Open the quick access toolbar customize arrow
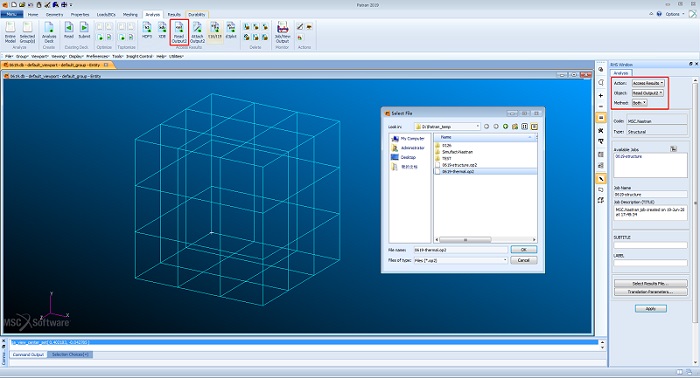Screen dimensions: 700x378 [x=71, y=5]
